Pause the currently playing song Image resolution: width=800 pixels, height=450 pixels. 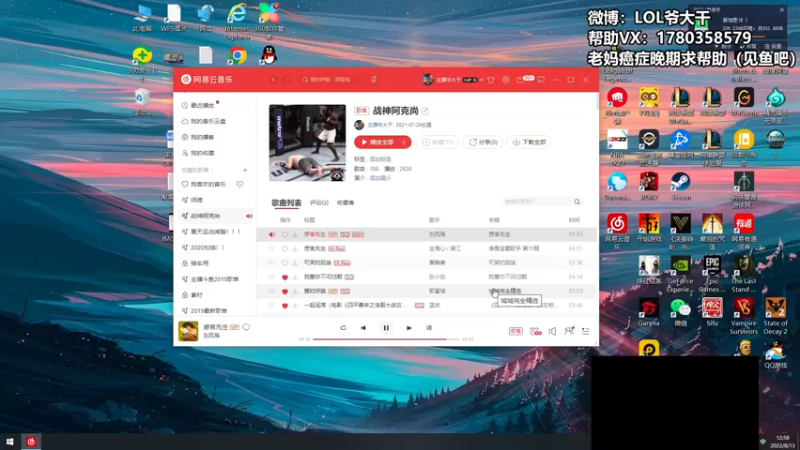[386, 328]
